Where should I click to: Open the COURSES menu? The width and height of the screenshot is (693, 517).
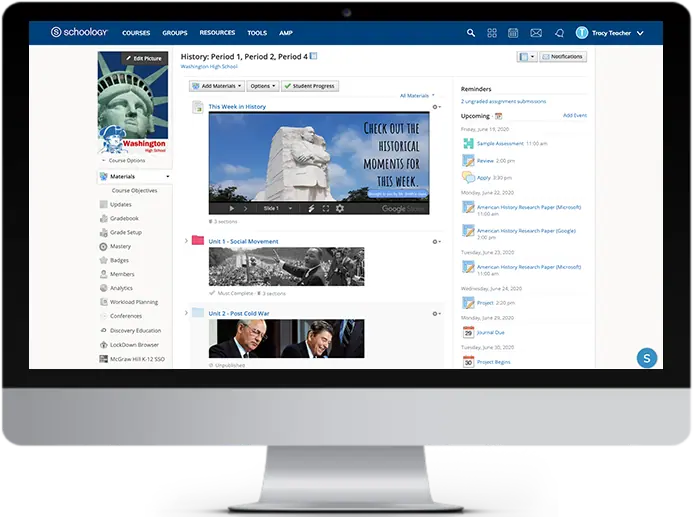[136, 33]
